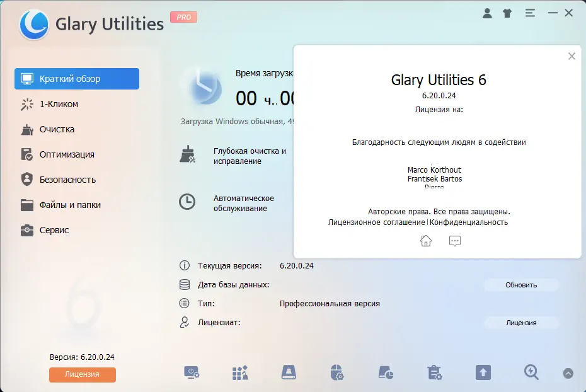Open startup manager monitor-gear icon
Screen dimensions: 586x392
(192, 372)
